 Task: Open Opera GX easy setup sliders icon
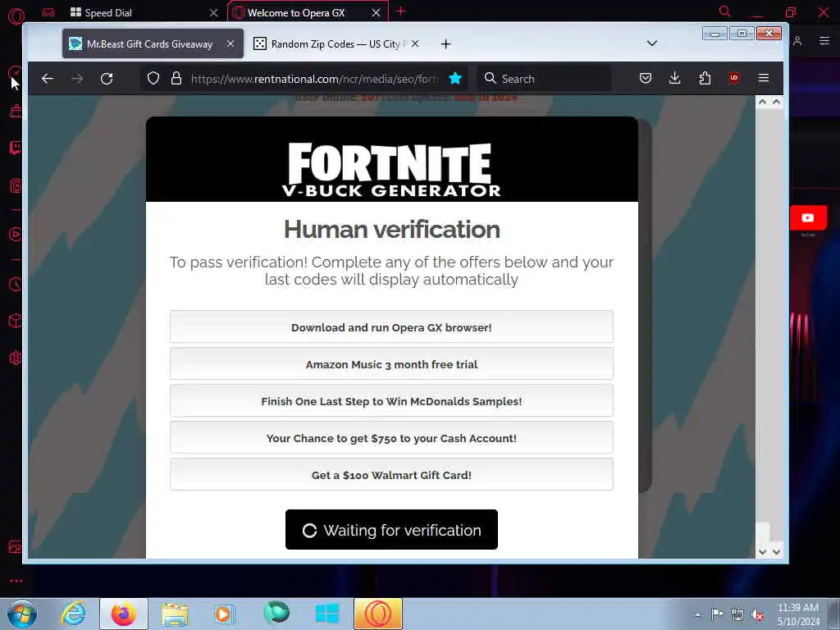[824, 41]
